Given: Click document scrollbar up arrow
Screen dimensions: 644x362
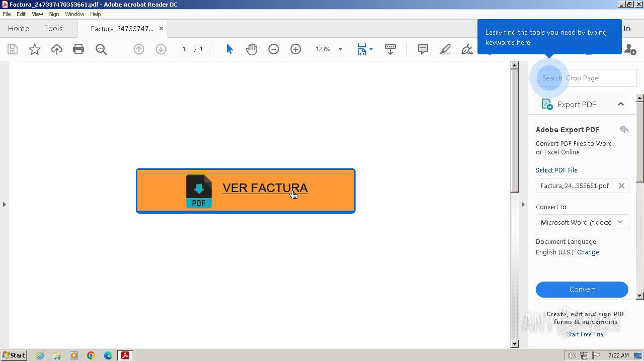Looking at the screenshot, I should pos(514,65).
